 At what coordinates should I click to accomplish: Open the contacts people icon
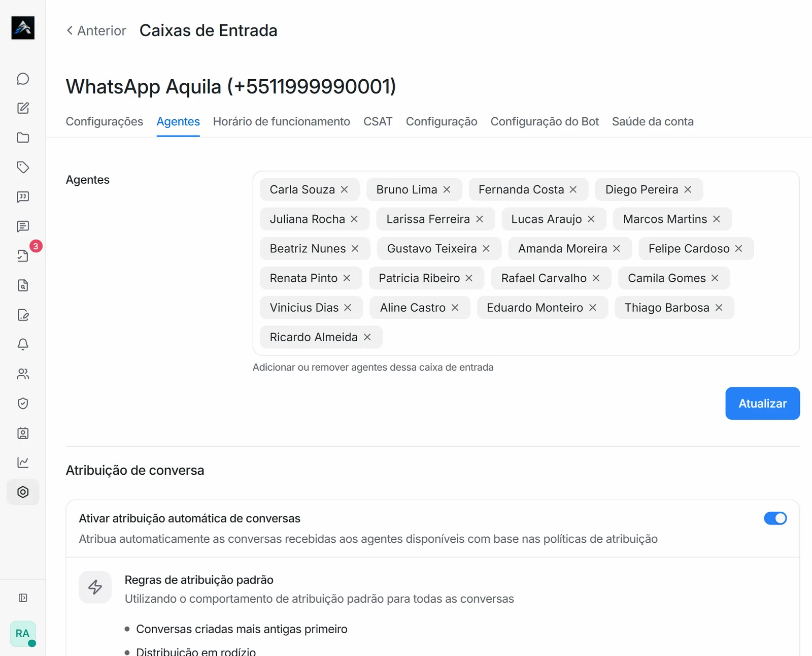tap(23, 374)
